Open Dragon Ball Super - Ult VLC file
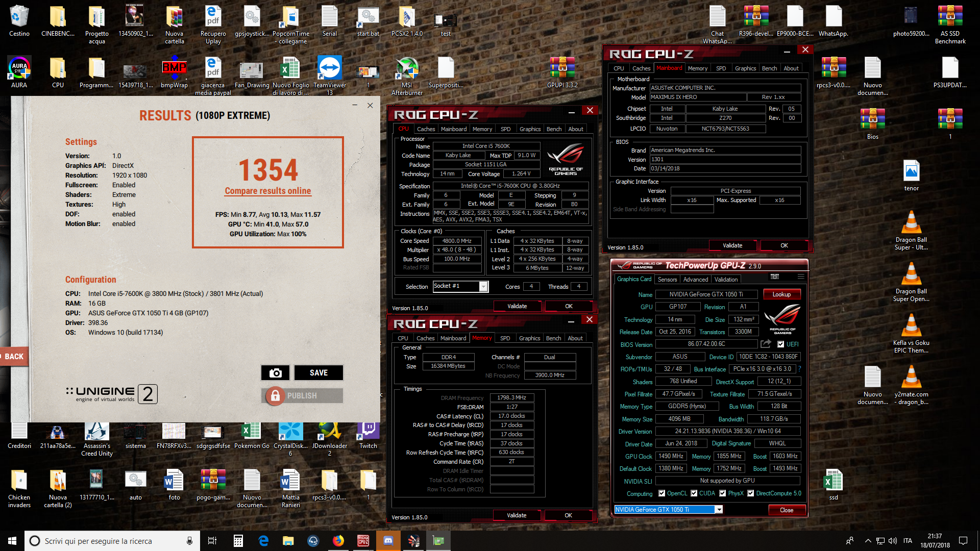This screenshot has height=551, width=980. [911, 230]
